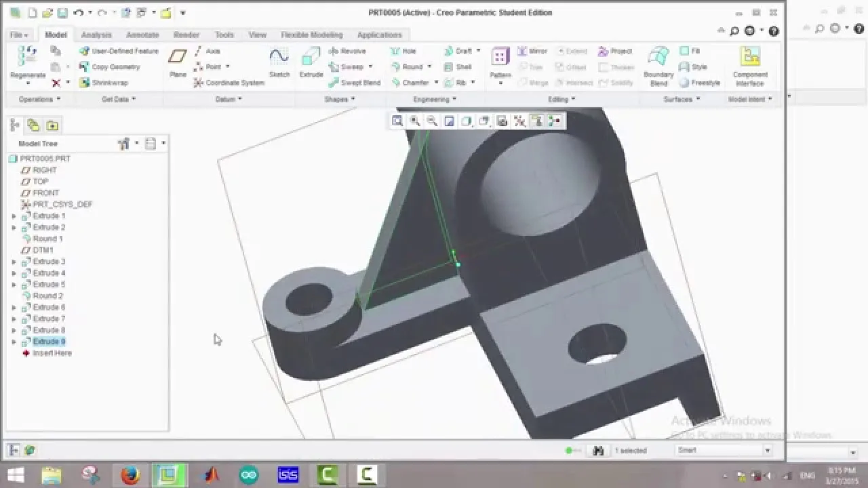This screenshot has width=868, height=488.
Task: Click the Zoom In graphics toolbar icon
Action: (415, 121)
